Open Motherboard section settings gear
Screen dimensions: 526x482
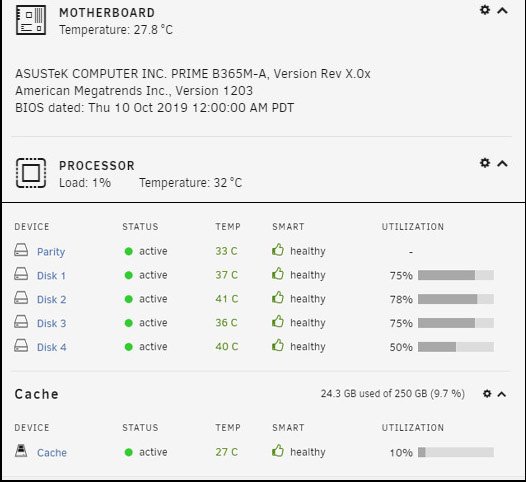[485, 10]
